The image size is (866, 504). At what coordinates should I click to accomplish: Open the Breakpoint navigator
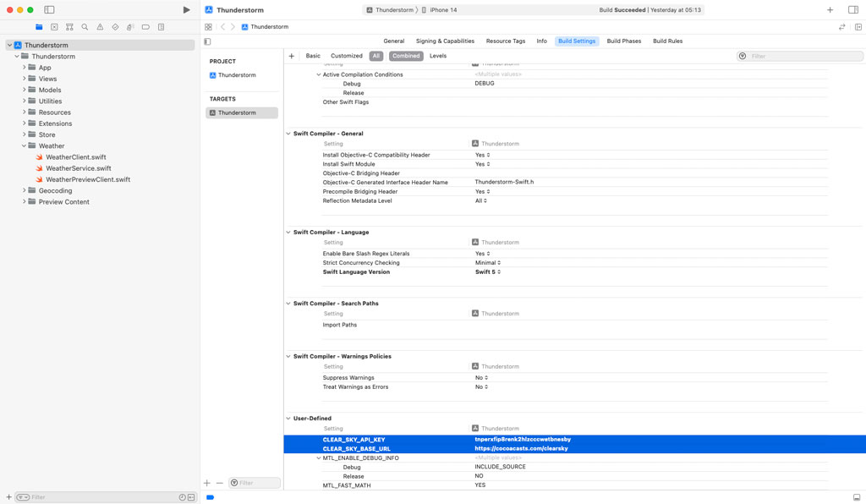pyautogui.click(x=145, y=26)
